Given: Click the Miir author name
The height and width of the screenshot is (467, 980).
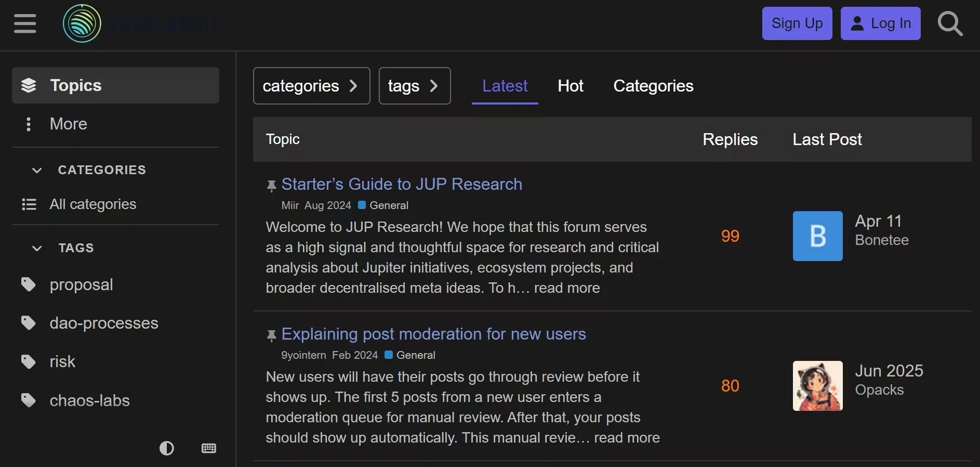Looking at the screenshot, I should [x=290, y=205].
